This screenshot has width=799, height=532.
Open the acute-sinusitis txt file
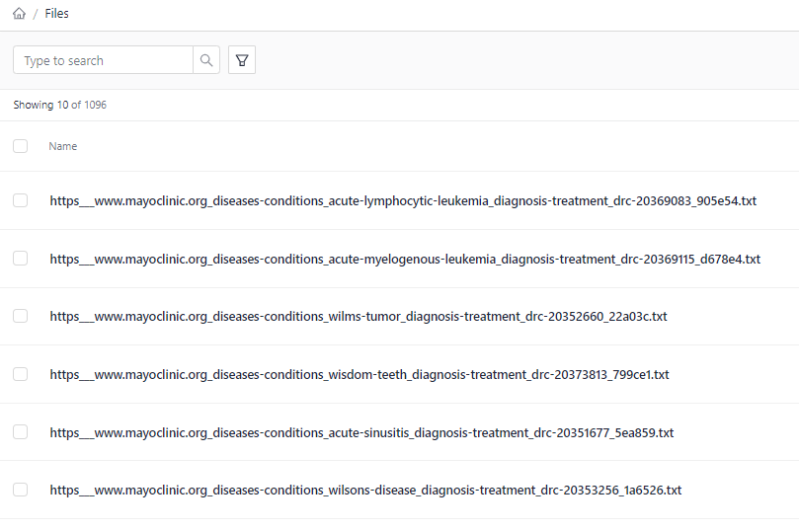(x=361, y=432)
